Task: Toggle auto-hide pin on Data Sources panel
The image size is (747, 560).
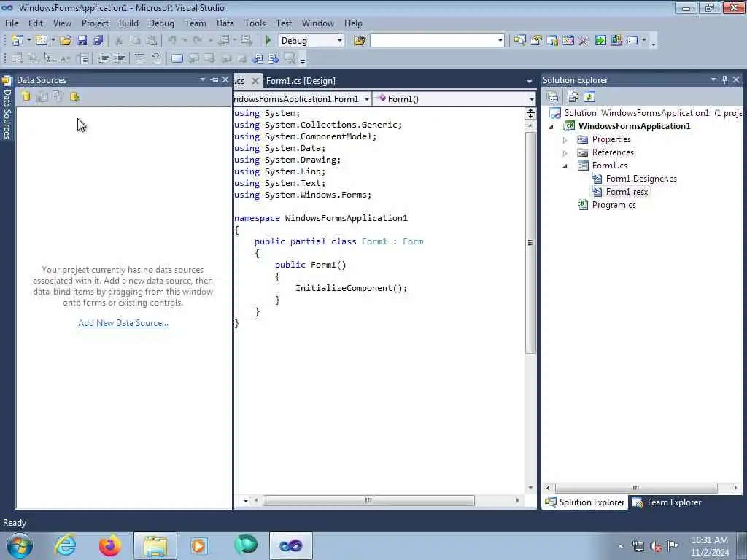Action: pos(214,79)
